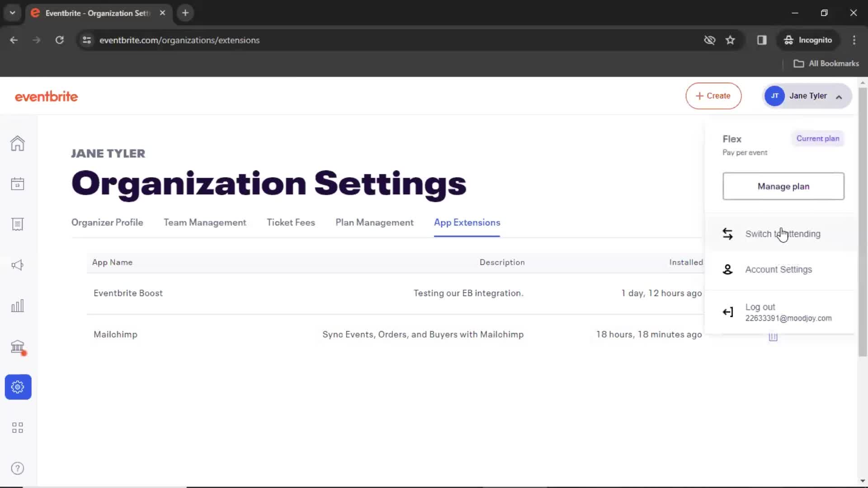The height and width of the screenshot is (488, 868).
Task: Select the Plan Management tab
Action: point(374,223)
